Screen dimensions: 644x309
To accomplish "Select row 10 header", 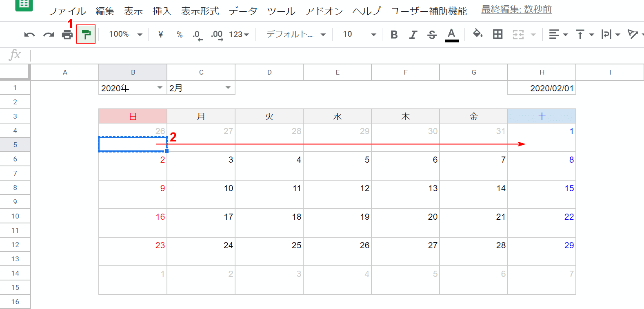I will click(15, 216).
